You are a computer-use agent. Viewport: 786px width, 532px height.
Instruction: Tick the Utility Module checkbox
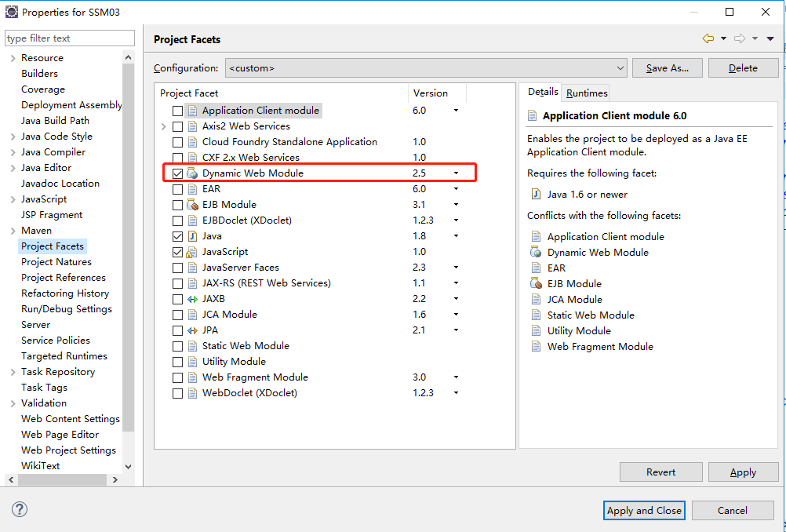177,362
